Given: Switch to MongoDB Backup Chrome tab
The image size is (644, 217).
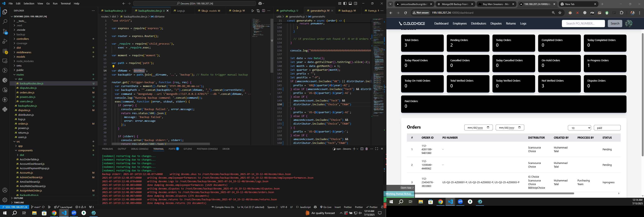Looking at the screenshot, I should (x=455, y=4).
